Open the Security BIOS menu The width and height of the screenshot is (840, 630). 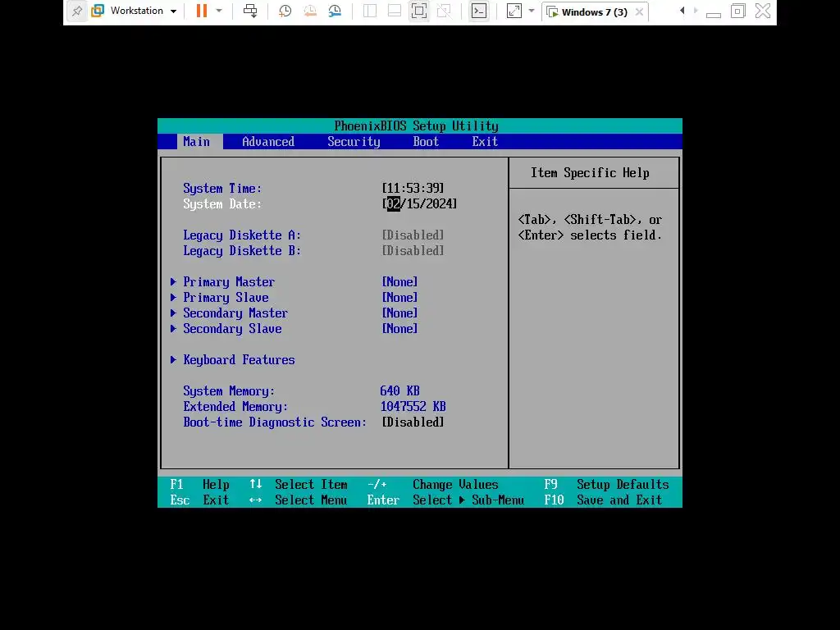pyautogui.click(x=354, y=141)
